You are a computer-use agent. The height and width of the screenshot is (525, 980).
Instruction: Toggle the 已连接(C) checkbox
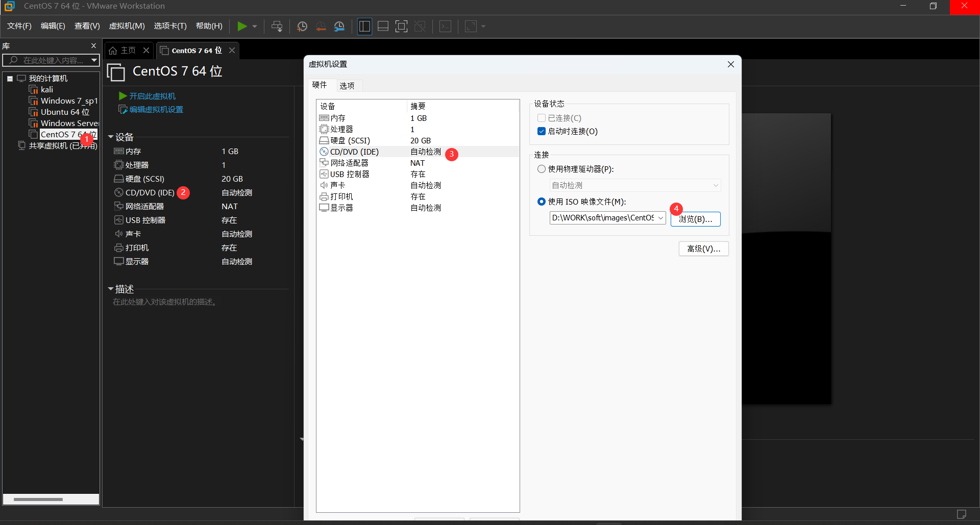(x=542, y=118)
